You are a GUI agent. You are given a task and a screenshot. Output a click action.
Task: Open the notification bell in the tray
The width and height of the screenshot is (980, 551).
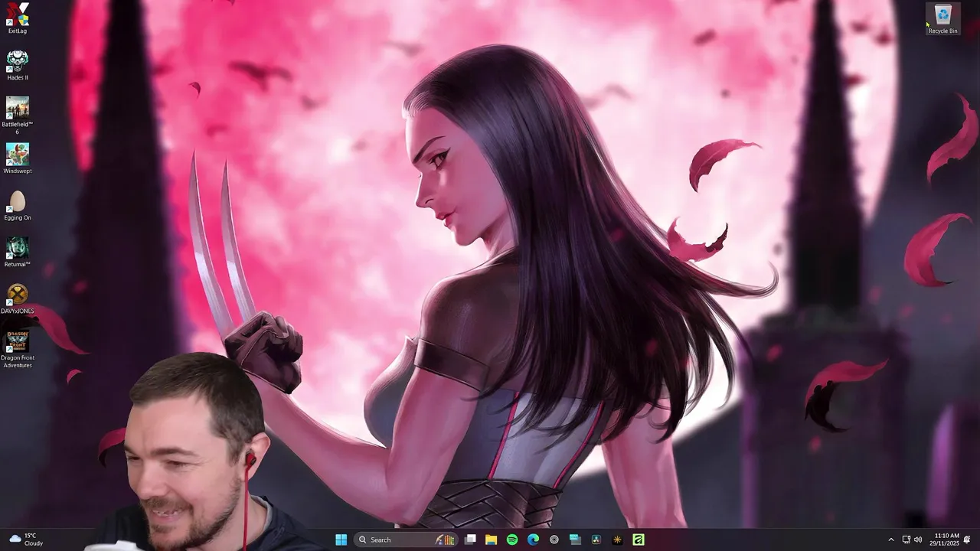point(967,540)
